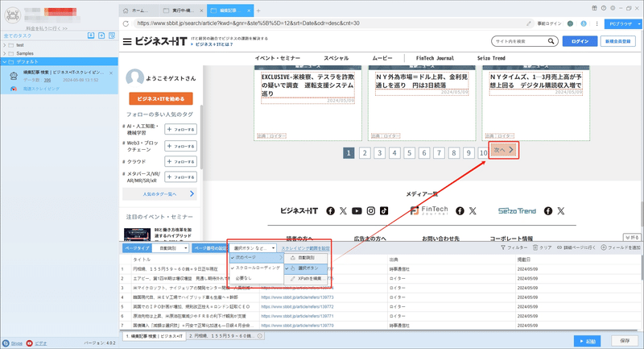
Task: Click 詳細ページに行く in the data toolbar
Action: [x=576, y=247]
